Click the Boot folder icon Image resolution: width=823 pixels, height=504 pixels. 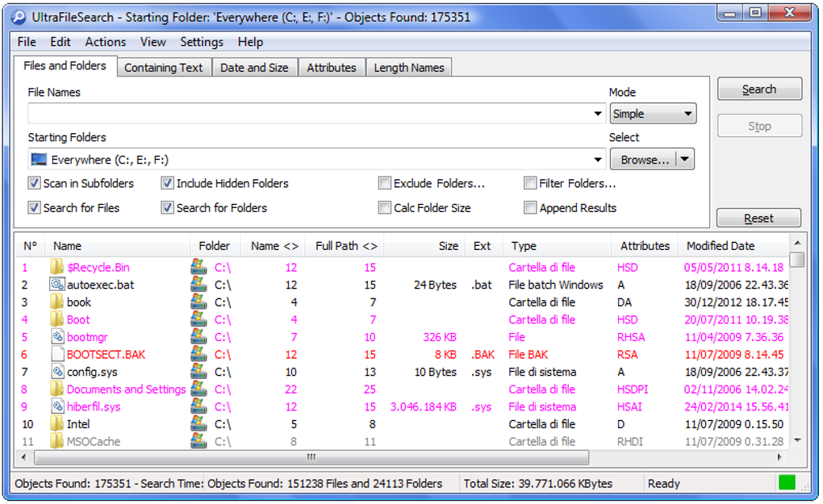tap(56, 319)
